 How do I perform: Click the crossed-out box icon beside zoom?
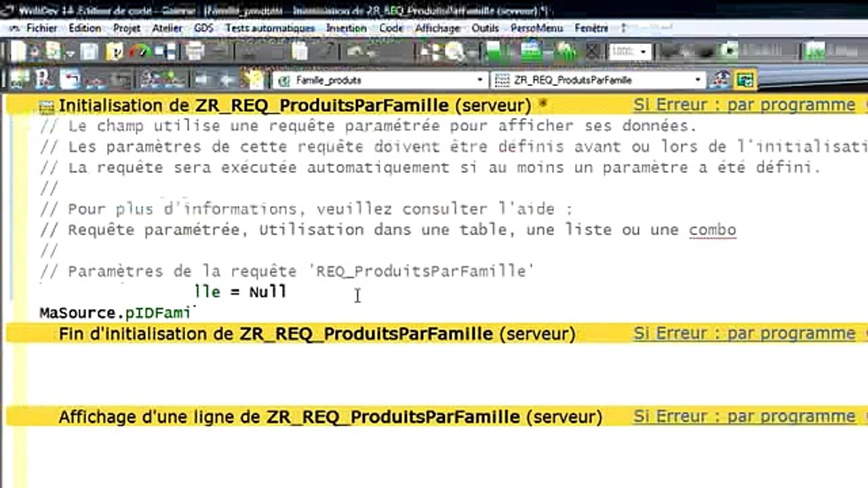pos(592,52)
